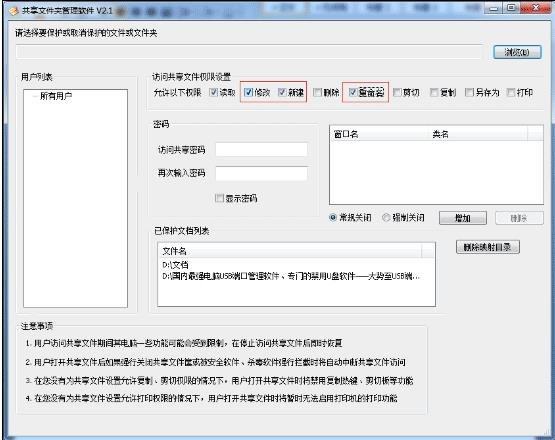Viewport: 555px width, 440px height.
Task: Enable the 删除 delete permission checkbox
Action: click(317, 92)
